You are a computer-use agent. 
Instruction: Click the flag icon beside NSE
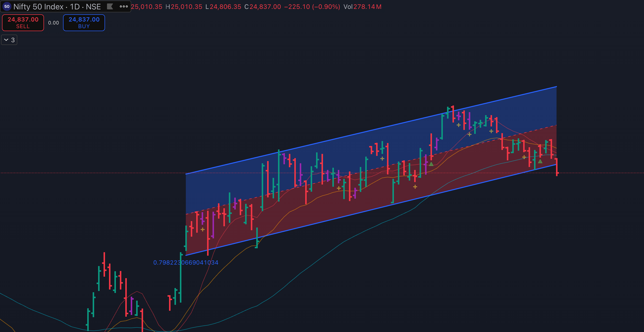click(x=110, y=6)
